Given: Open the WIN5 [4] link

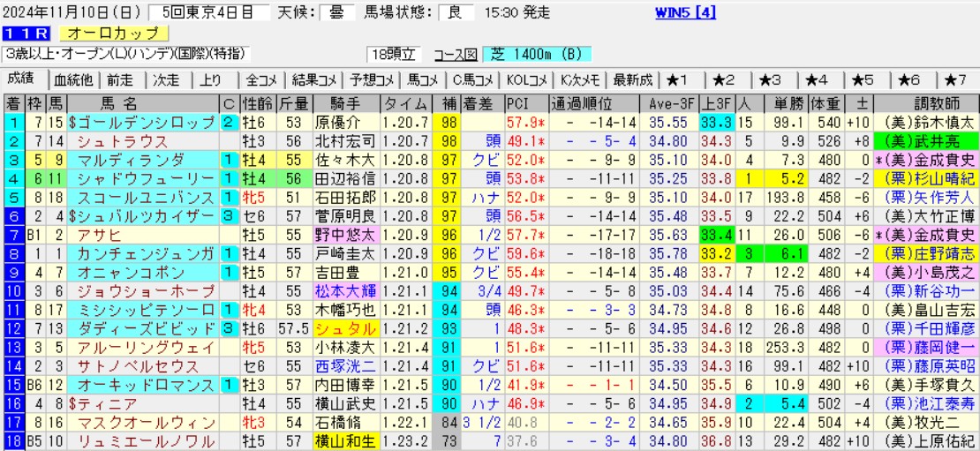Looking at the screenshot, I should [x=686, y=12].
